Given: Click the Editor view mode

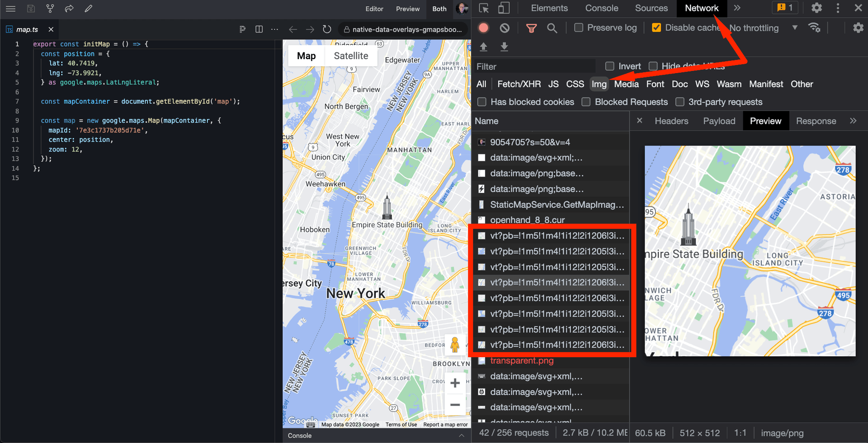Looking at the screenshot, I should pos(374,9).
